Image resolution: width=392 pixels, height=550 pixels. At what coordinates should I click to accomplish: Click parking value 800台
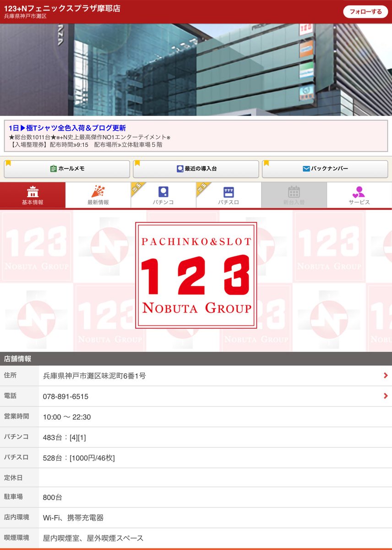click(53, 497)
